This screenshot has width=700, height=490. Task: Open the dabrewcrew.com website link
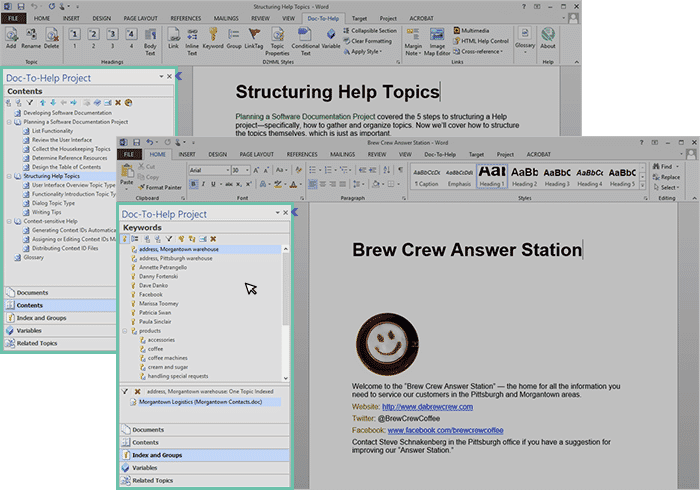427,407
